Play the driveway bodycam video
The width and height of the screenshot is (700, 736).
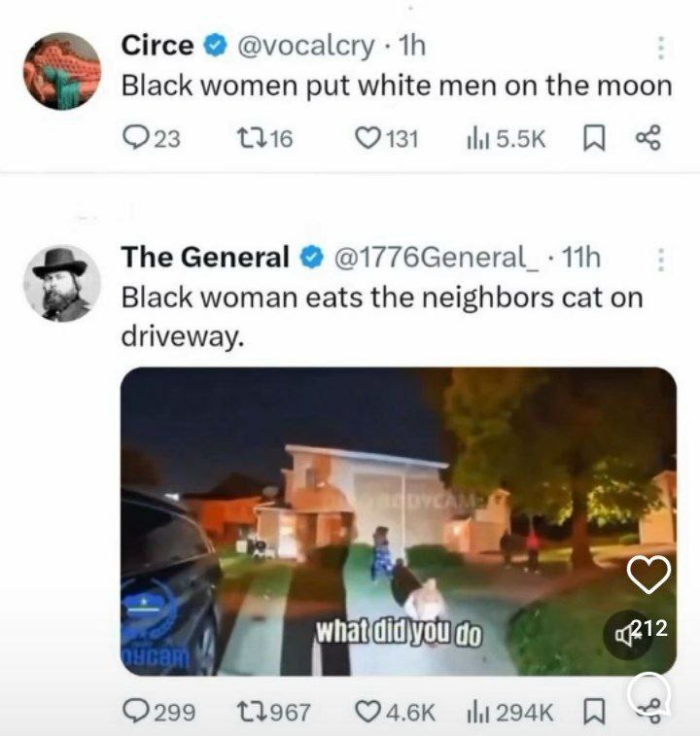pyautogui.click(x=389, y=520)
